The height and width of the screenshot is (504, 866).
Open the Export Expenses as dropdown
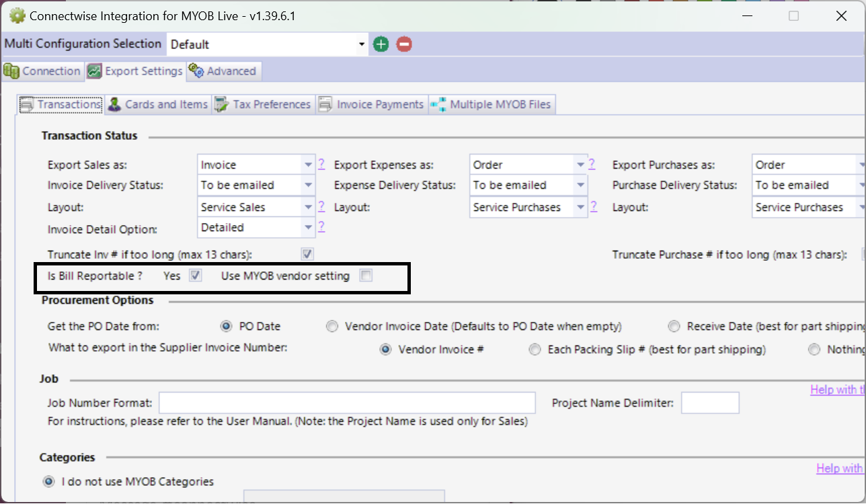(580, 165)
